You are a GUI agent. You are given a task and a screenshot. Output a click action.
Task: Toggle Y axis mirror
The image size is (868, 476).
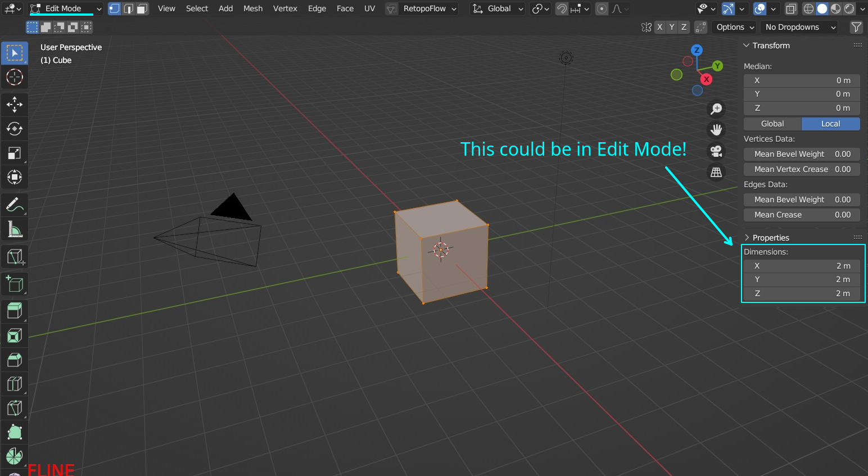(672, 27)
